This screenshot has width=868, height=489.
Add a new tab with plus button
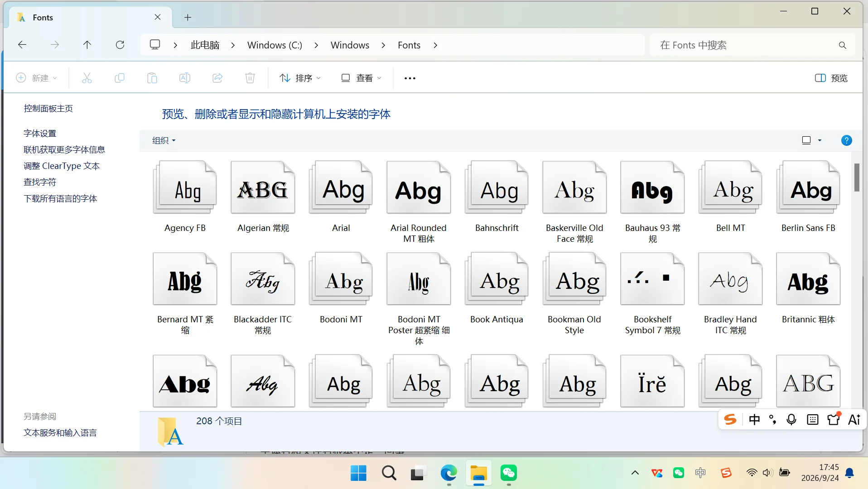188,17
